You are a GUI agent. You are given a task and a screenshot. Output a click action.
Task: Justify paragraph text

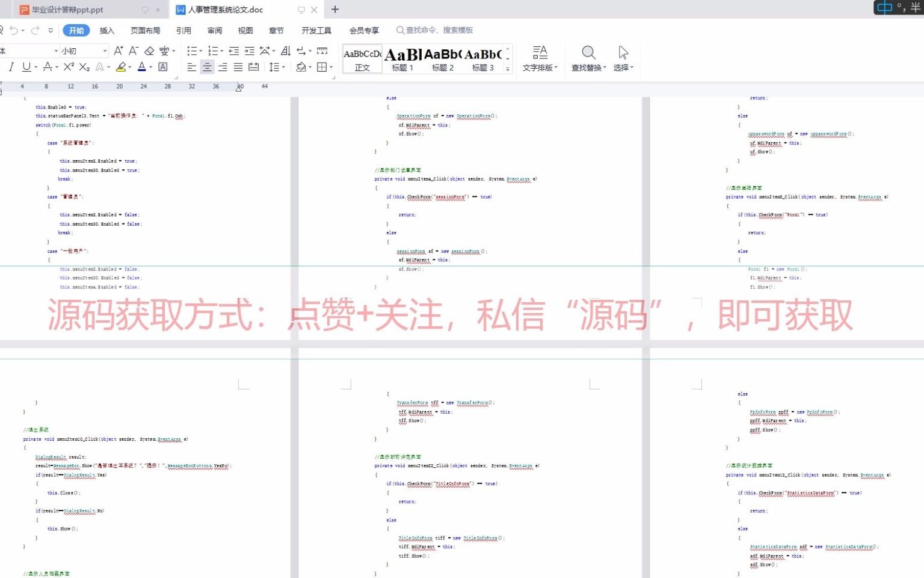[x=238, y=67]
